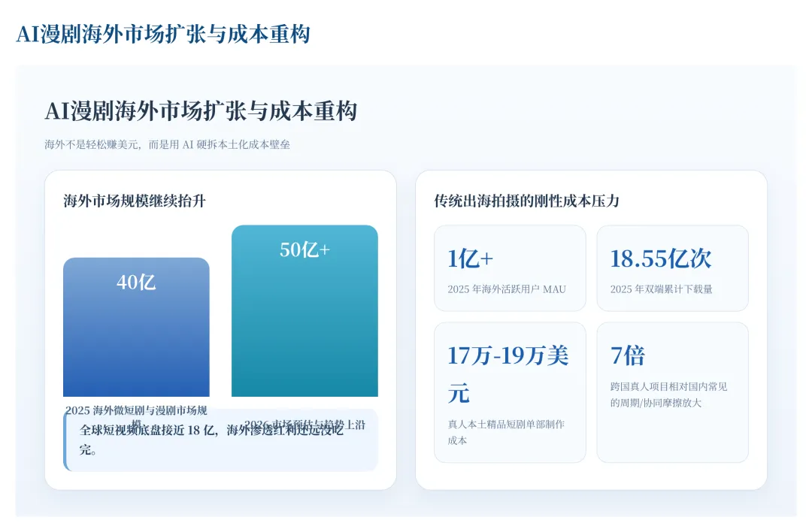Select the 40亿 chart bar
This screenshot has width=812, height=532.
[136, 327]
